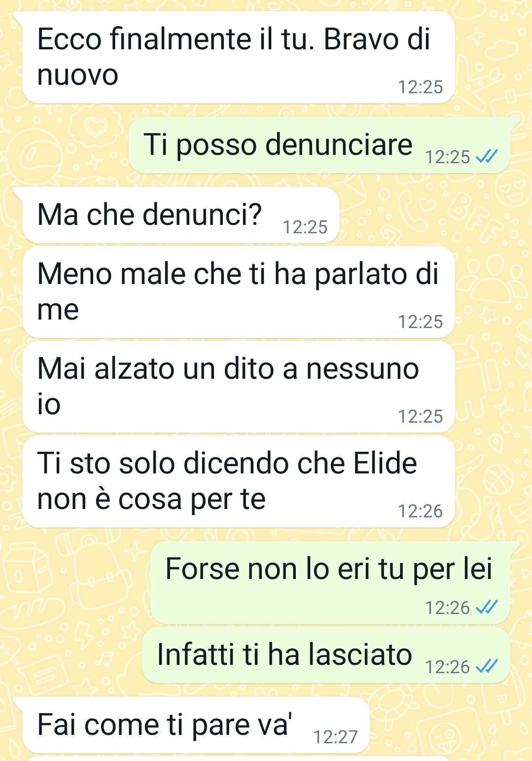The image size is (532, 761).
Task: Tap the 12:27 timestamp on last message
Action: coord(335,737)
